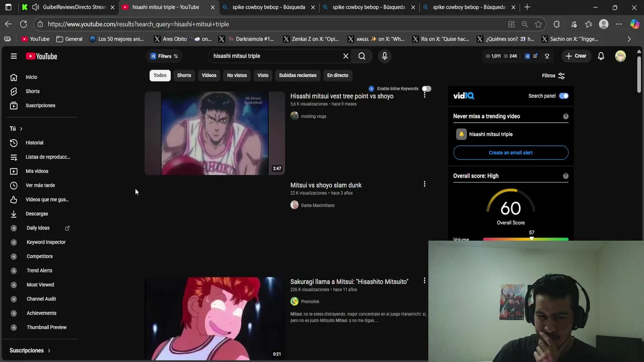Open browser extensions puzzle icon
Screen dimensions: 644x362
point(556,24)
